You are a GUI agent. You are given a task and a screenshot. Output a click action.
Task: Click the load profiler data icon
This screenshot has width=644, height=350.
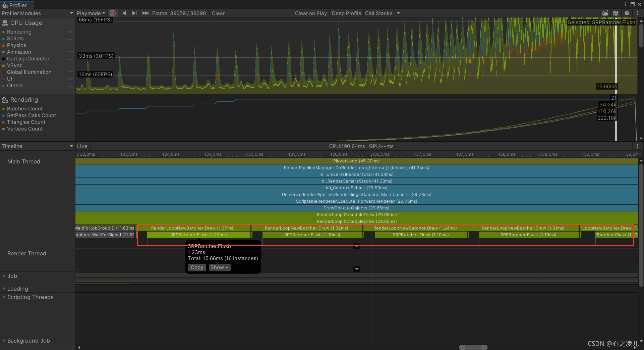tap(605, 13)
